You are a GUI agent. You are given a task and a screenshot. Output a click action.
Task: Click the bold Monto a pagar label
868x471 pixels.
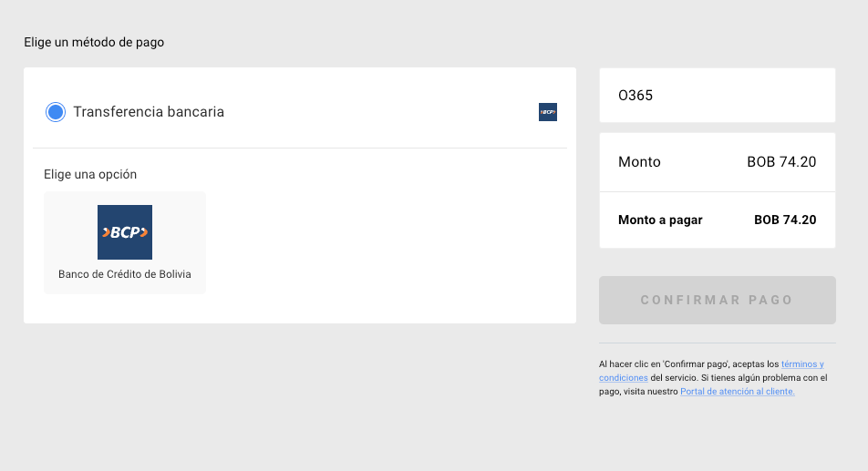(x=660, y=220)
